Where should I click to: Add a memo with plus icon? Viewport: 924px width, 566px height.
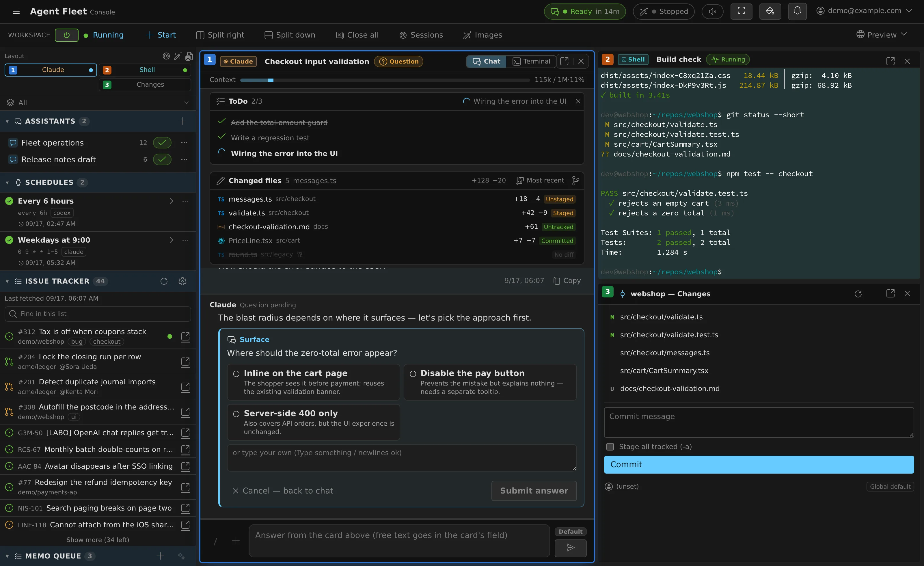click(160, 556)
